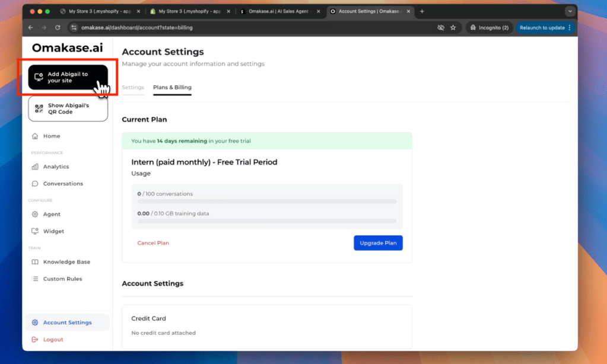Click the Conversations speech bubble icon
607x364 pixels.
pyautogui.click(x=35, y=184)
